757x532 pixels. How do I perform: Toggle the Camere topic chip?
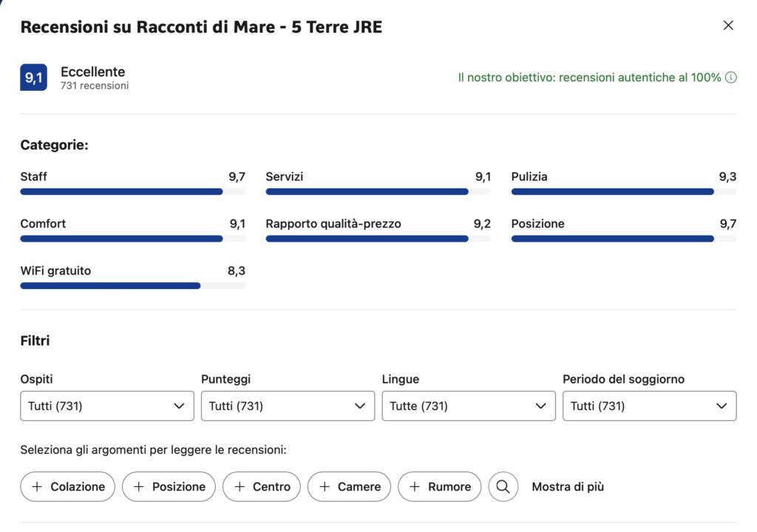point(349,487)
